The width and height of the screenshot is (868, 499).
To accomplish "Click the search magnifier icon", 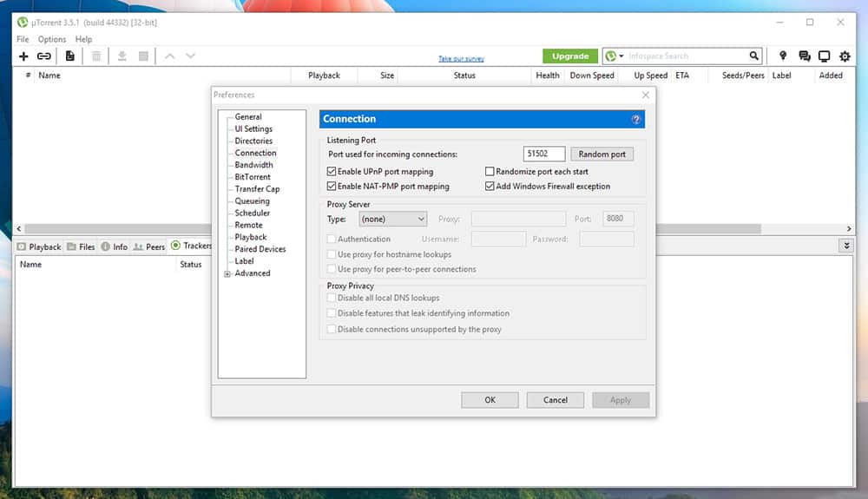I will tap(754, 56).
